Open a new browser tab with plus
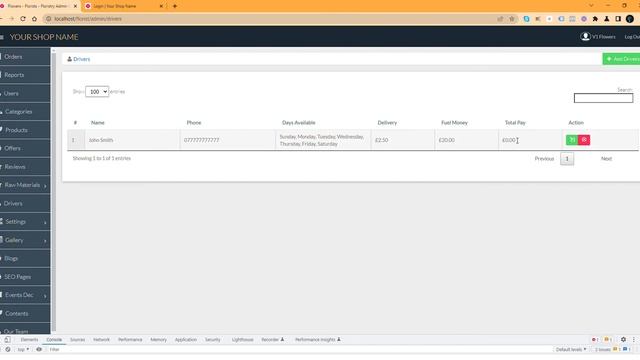The width and height of the screenshot is (640, 360). (x=175, y=6)
